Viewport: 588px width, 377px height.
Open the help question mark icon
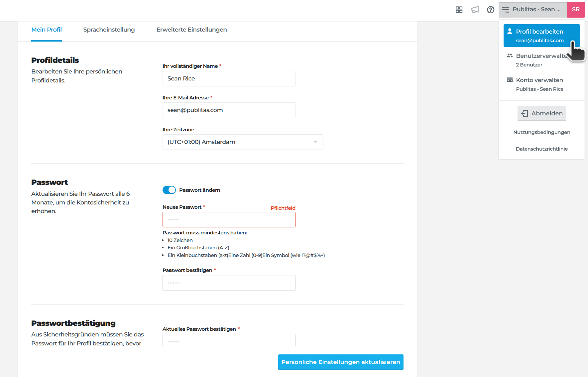491,10
